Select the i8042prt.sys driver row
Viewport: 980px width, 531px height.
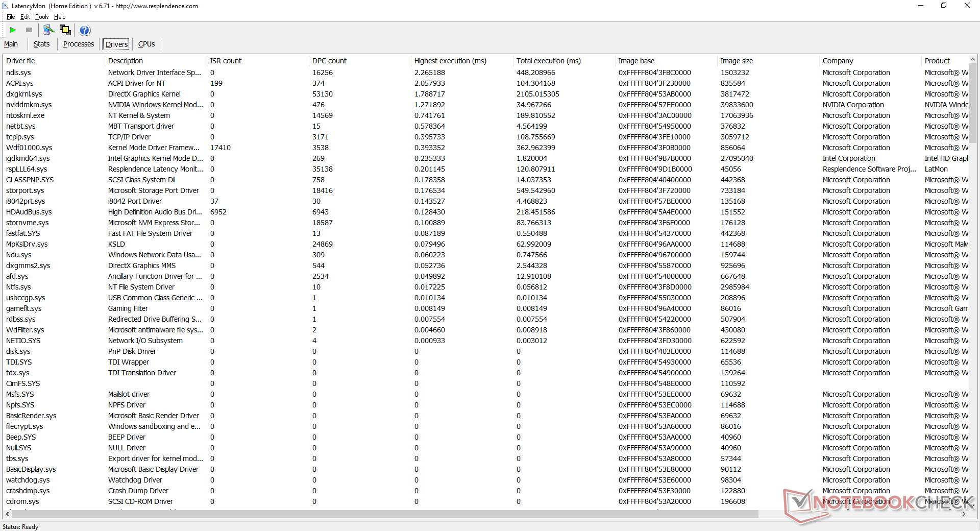click(x=485, y=201)
